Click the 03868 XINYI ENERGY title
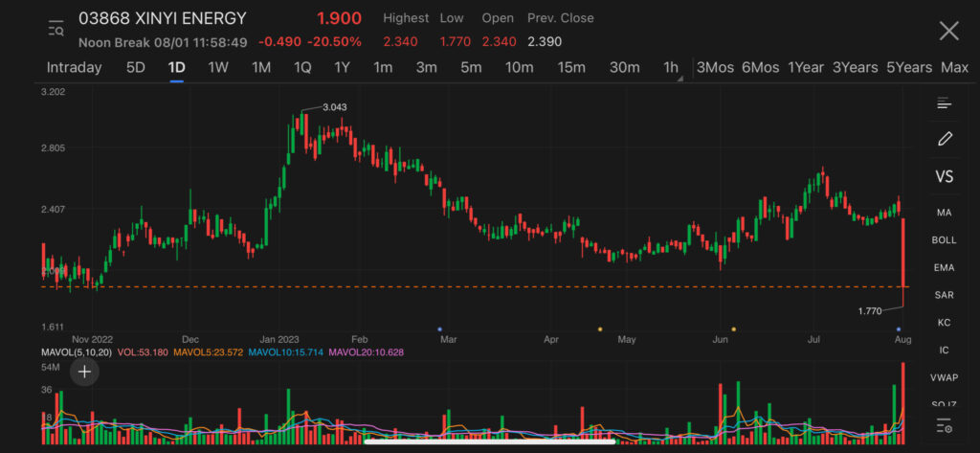Image resolution: width=980 pixels, height=453 pixels. pyautogui.click(x=163, y=18)
